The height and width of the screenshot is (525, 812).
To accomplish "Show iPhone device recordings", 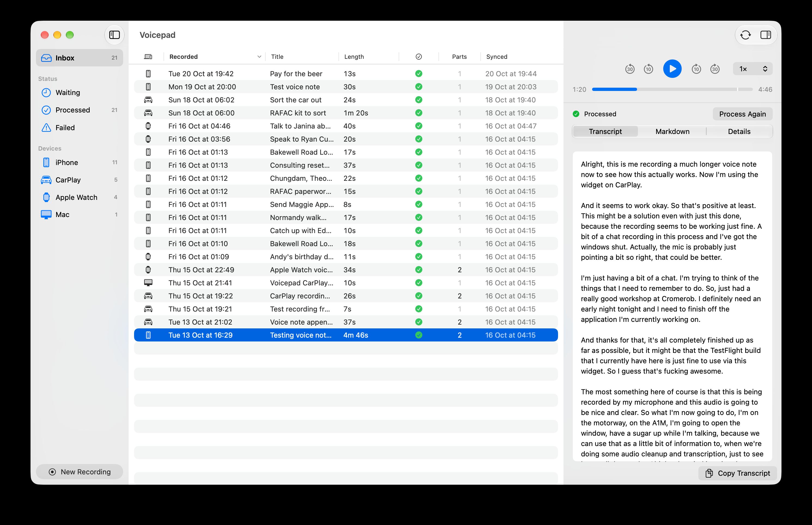I will pyautogui.click(x=80, y=163).
